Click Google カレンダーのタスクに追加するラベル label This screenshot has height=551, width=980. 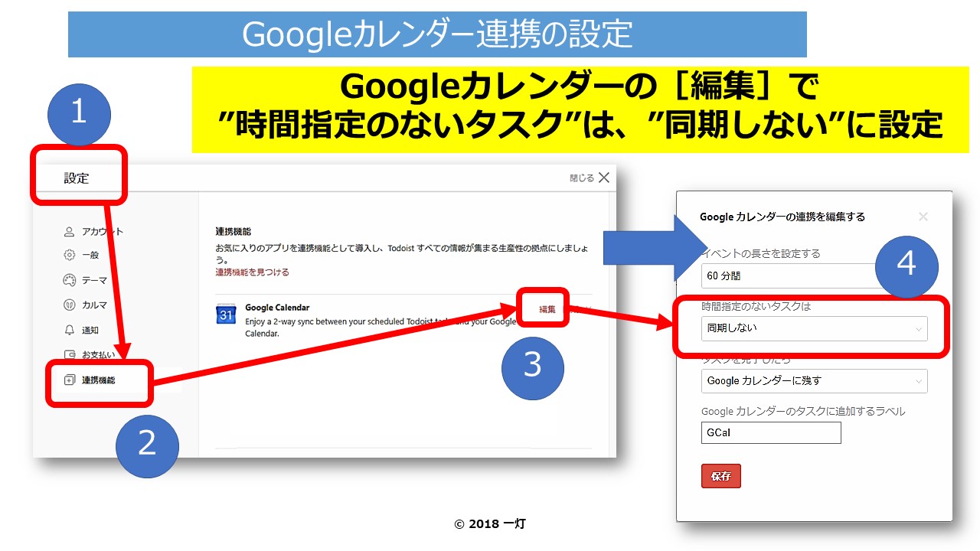pos(803,411)
